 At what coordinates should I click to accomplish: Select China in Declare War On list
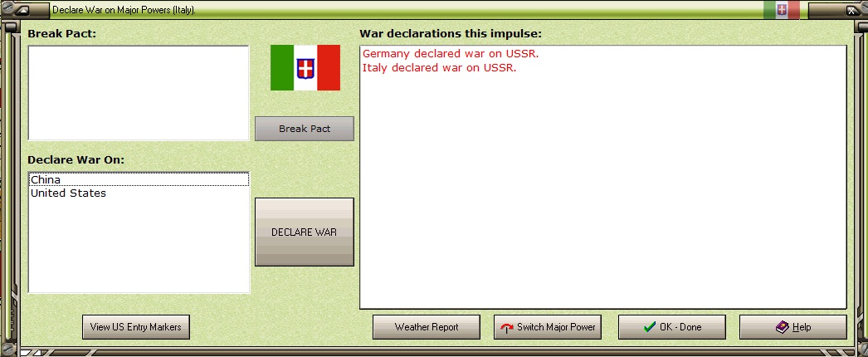click(139, 179)
